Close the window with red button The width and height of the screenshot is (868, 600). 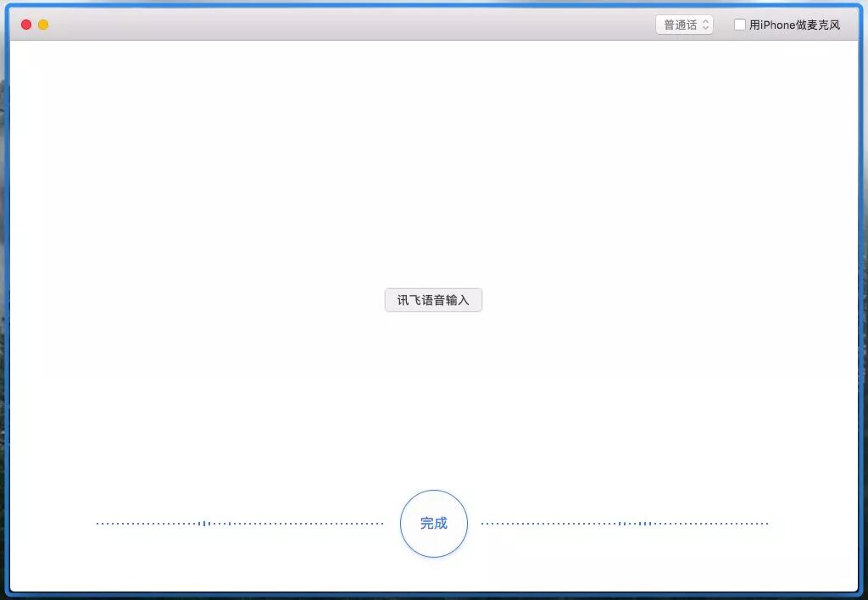click(26, 25)
